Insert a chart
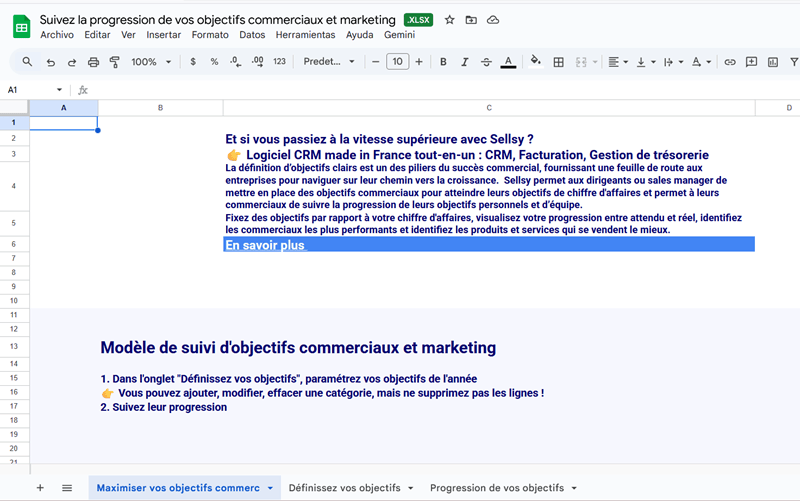Viewport: 800px width, 501px height. [773, 62]
